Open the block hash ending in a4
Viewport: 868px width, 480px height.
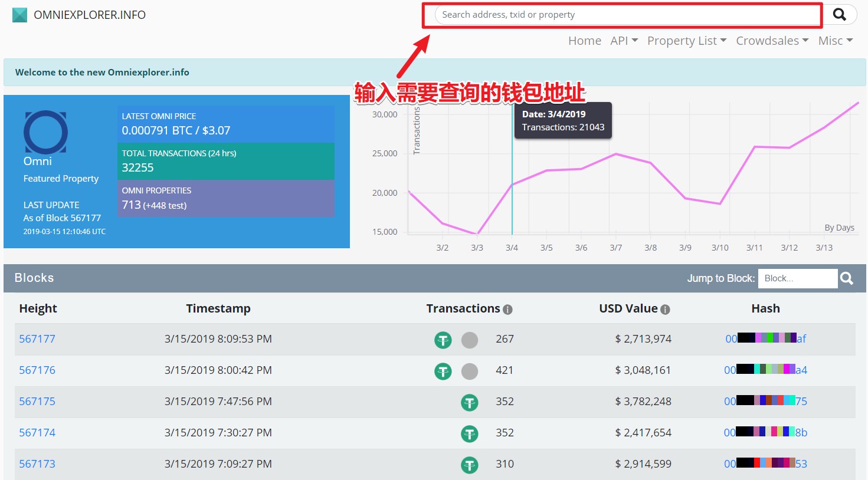coord(765,370)
